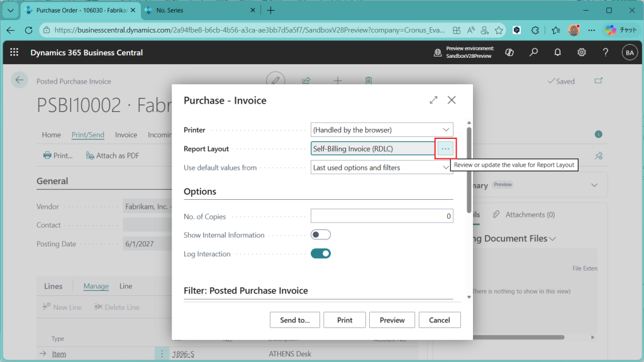Viewport: 644px width, 362px height.
Task: Click the Preview button
Action: 392,320
